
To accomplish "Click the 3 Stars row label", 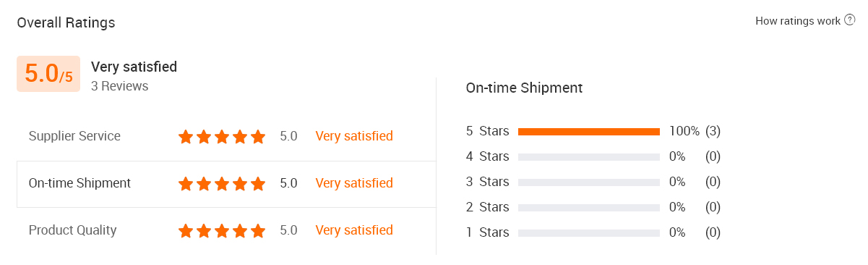I will 488,182.
